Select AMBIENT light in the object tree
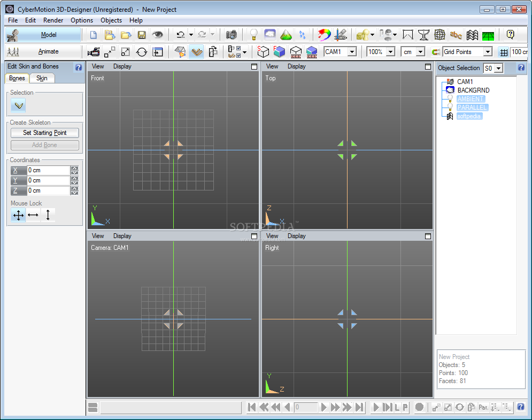This screenshot has width=532, height=420. point(471,99)
